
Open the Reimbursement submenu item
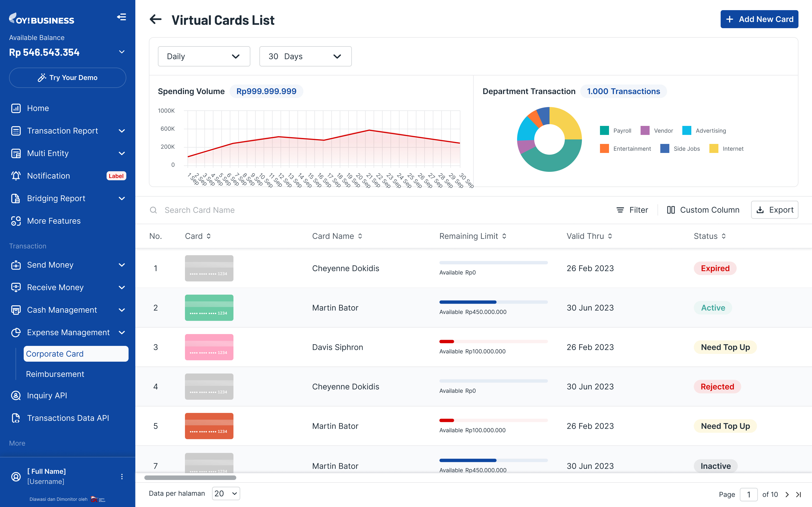[55, 374]
